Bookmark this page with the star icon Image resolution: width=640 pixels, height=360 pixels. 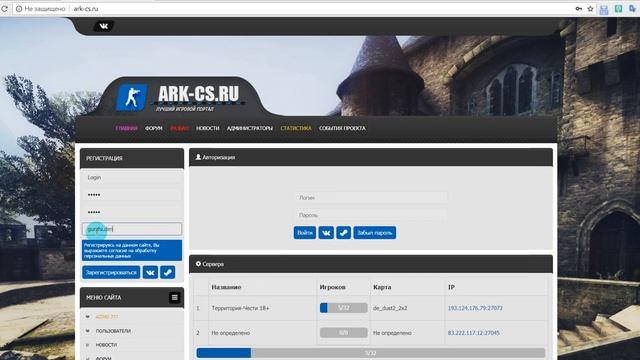pos(590,9)
